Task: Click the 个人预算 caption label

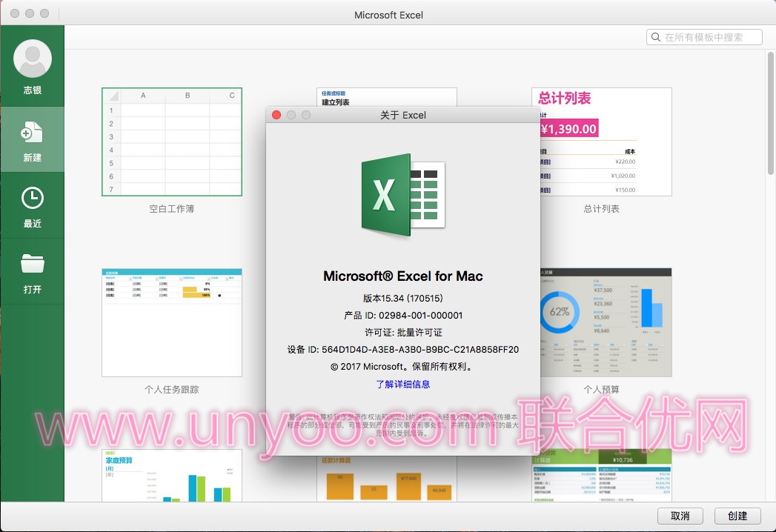Action: [x=601, y=390]
